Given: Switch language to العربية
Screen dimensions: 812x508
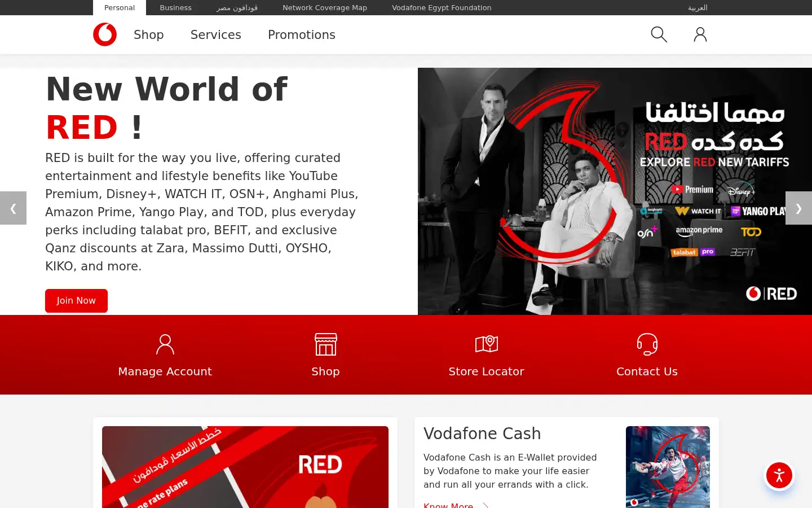Looking at the screenshot, I should [698, 7].
